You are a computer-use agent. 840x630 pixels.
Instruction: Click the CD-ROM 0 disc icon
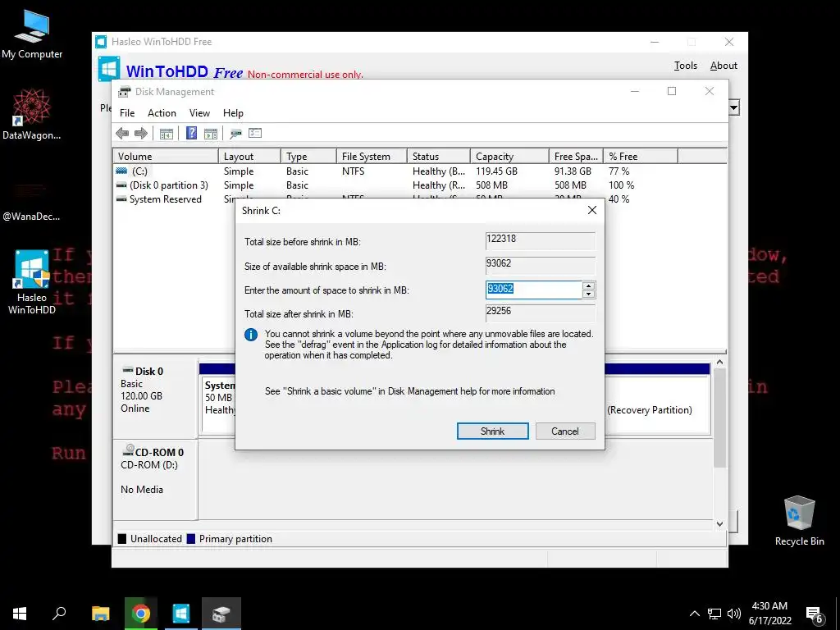pyautogui.click(x=128, y=450)
